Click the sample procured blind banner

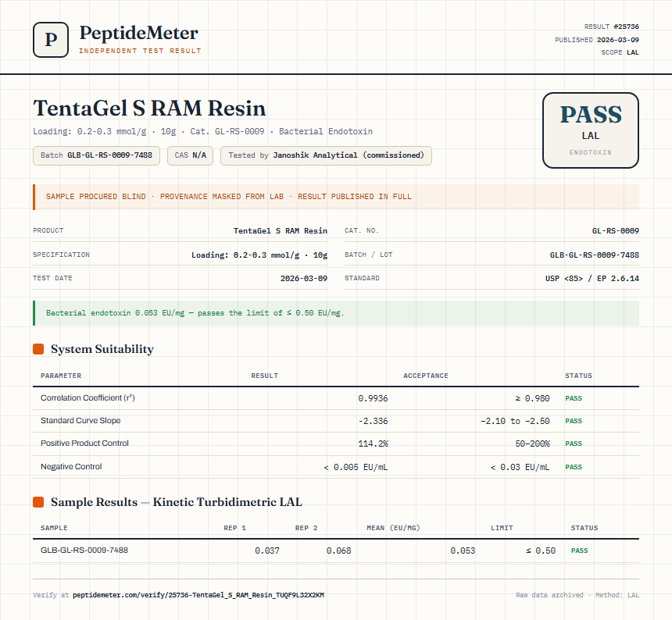tap(336, 197)
